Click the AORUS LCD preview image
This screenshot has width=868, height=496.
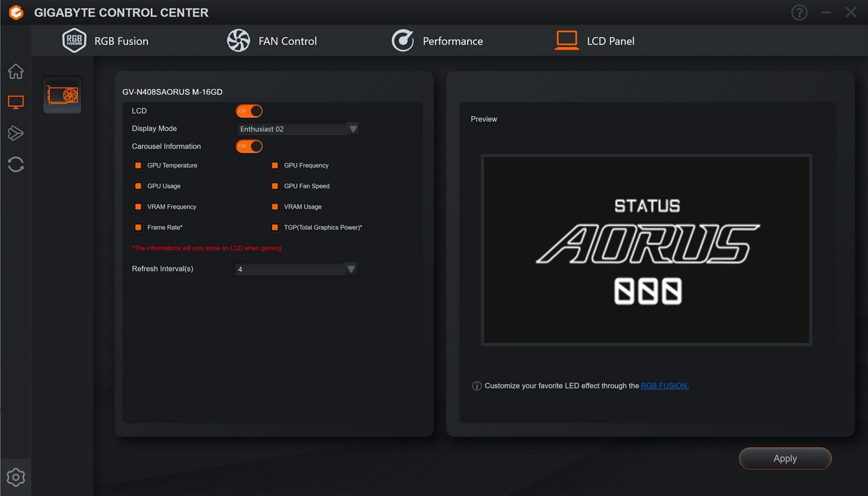coord(646,250)
